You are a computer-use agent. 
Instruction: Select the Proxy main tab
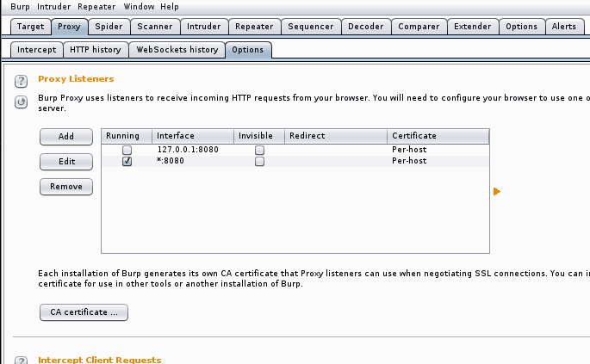pos(69,27)
